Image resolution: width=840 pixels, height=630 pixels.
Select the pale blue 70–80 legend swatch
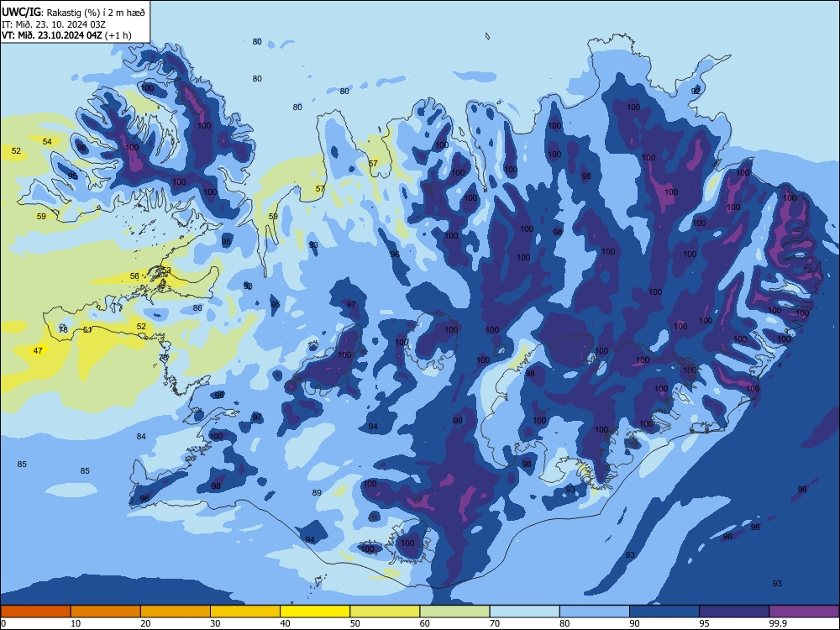524,612
